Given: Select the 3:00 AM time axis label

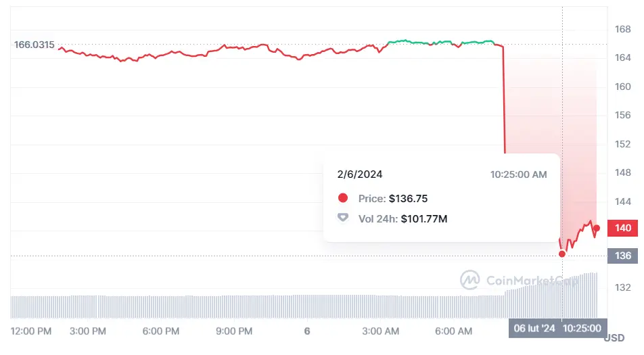Looking at the screenshot, I should (x=380, y=331).
